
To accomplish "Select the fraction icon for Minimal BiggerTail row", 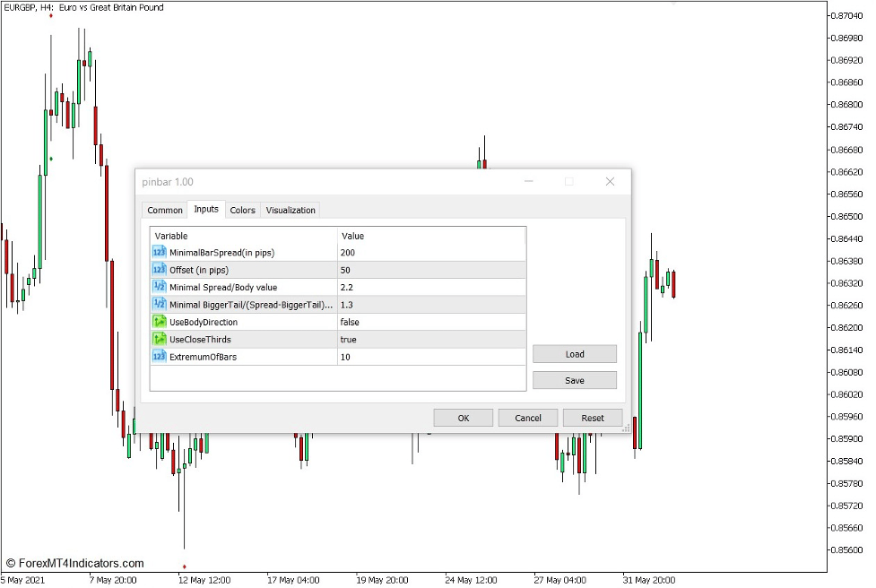I will pyautogui.click(x=159, y=305).
